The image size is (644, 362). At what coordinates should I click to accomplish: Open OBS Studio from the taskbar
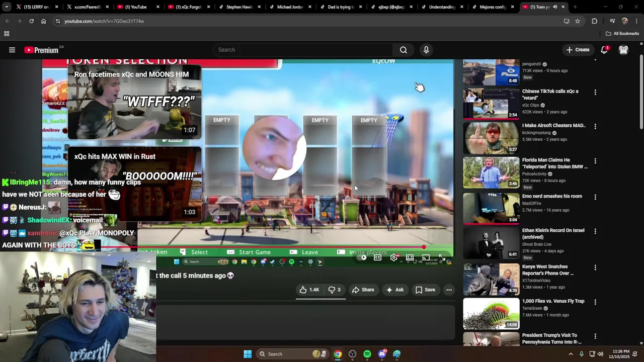(x=352, y=354)
